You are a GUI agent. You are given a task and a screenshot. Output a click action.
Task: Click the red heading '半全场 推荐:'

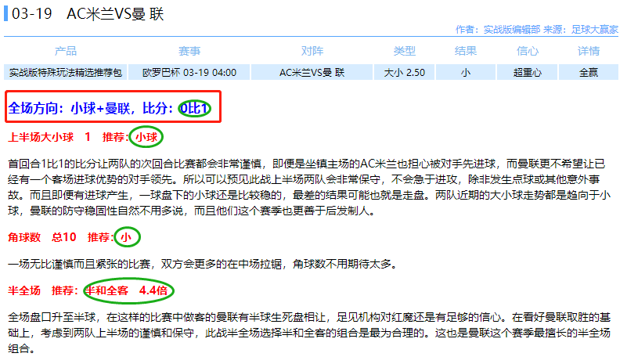click(43, 290)
